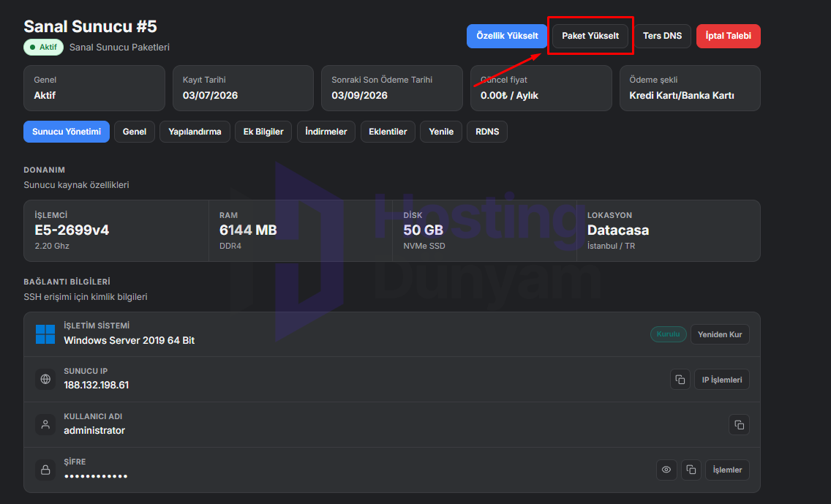Image resolution: width=831 pixels, height=504 pixels.
Task: Click the Aktif status badge
Action: tap(43, 47)
